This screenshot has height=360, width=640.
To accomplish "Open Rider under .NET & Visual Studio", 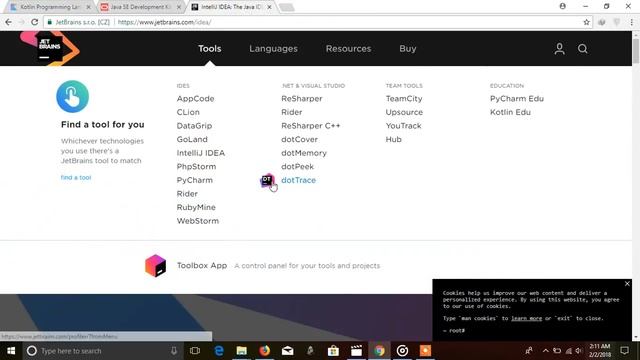I will click(292, 112).
